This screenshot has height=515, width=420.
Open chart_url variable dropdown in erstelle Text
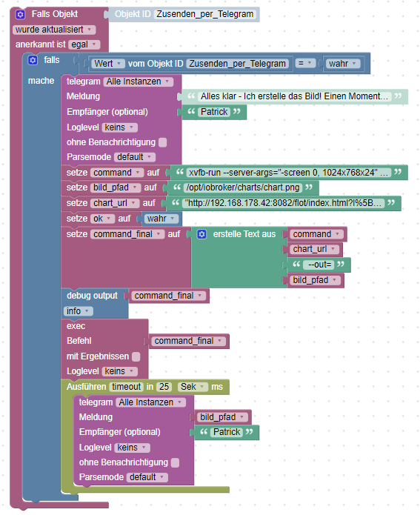tap(315, 249)
